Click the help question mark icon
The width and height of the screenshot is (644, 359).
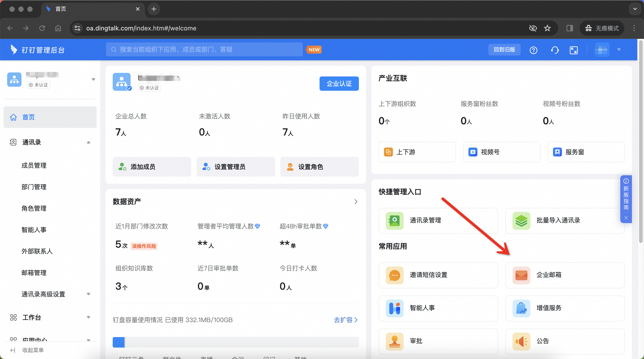533,50
